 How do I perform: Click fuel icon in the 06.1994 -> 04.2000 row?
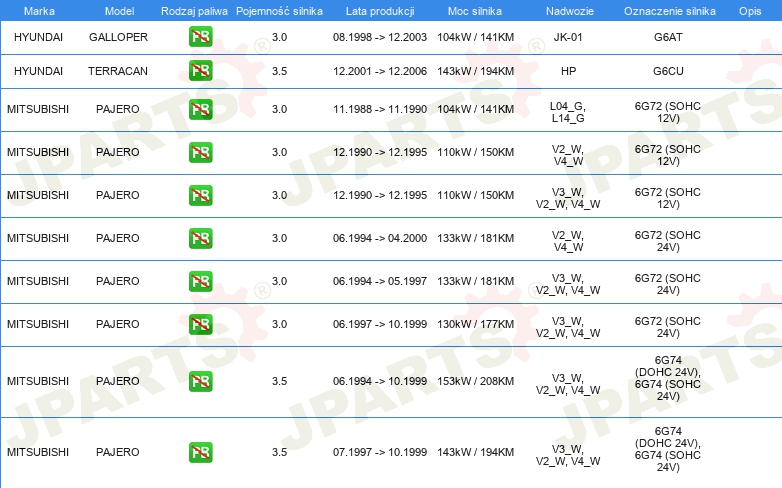point(200,238)
